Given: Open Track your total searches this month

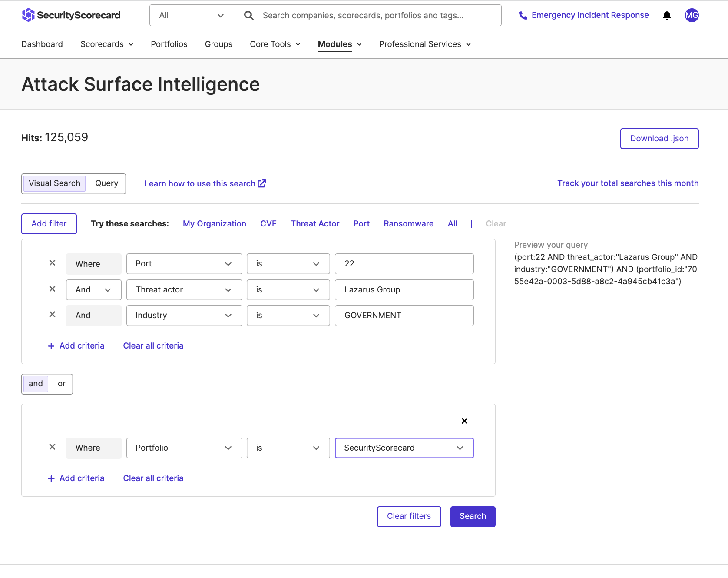Looking at the screenshot, I should point(628,183).
